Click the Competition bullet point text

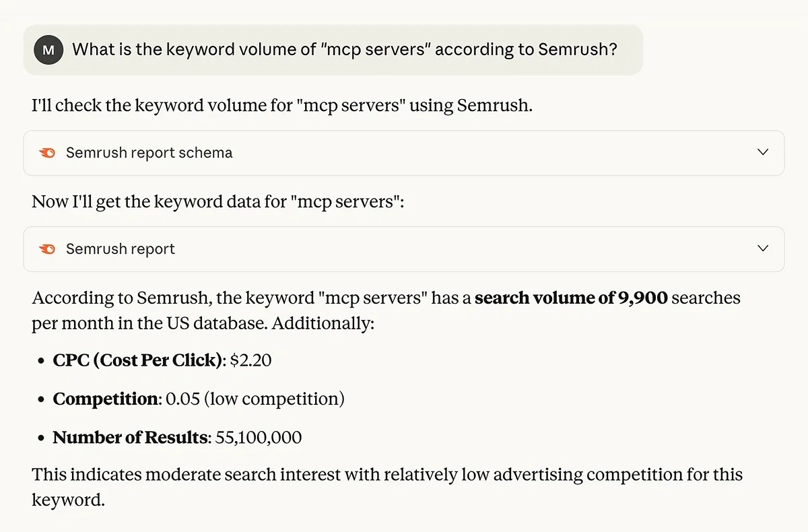click(199, 399)
